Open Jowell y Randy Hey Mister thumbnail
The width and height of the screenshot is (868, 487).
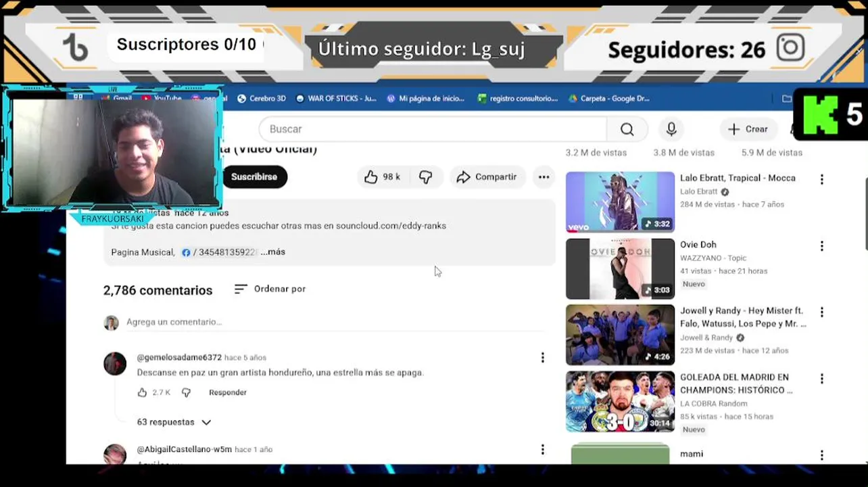(620, 335)
